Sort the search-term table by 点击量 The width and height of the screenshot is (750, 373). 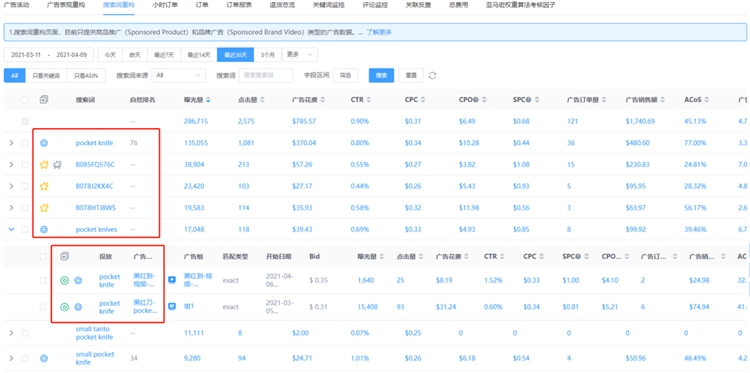(262, 100)
